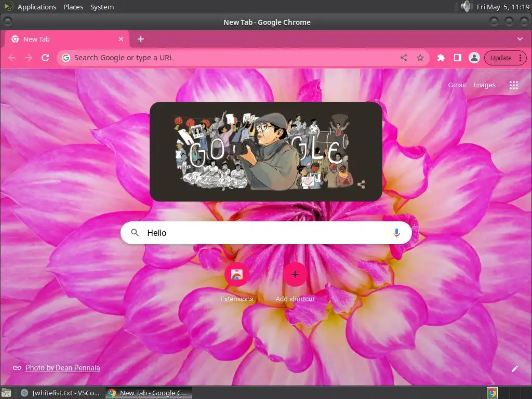This screenshot has height=399, width=532.
Task: Toggle the side panel icon
Action: (457, 58)
